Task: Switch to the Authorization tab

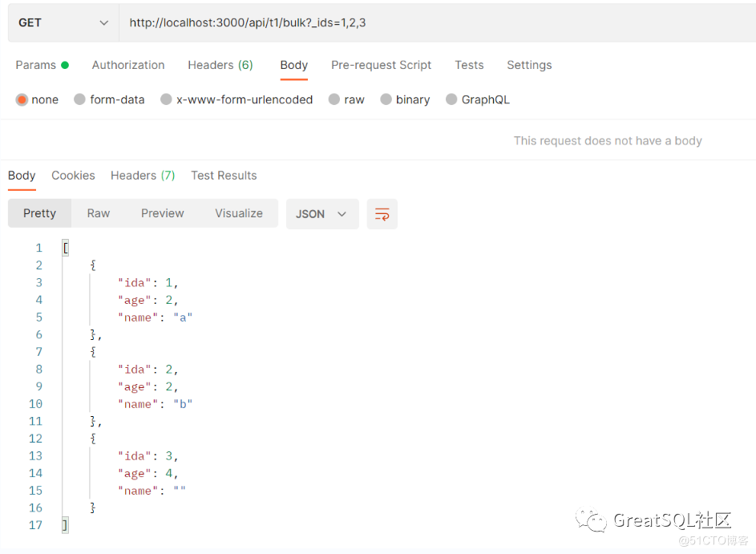Action: coord(128,65)
